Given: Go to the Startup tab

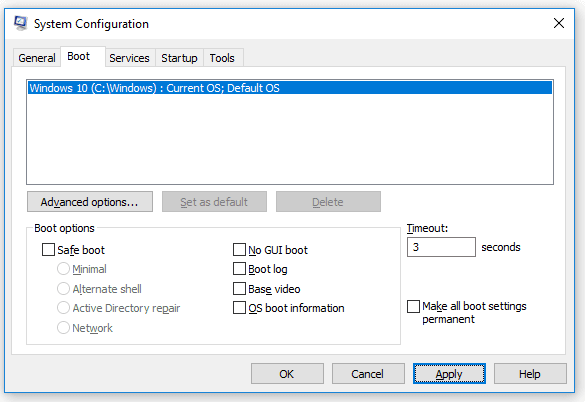Looking at the screenshot, I should (179, 58).
